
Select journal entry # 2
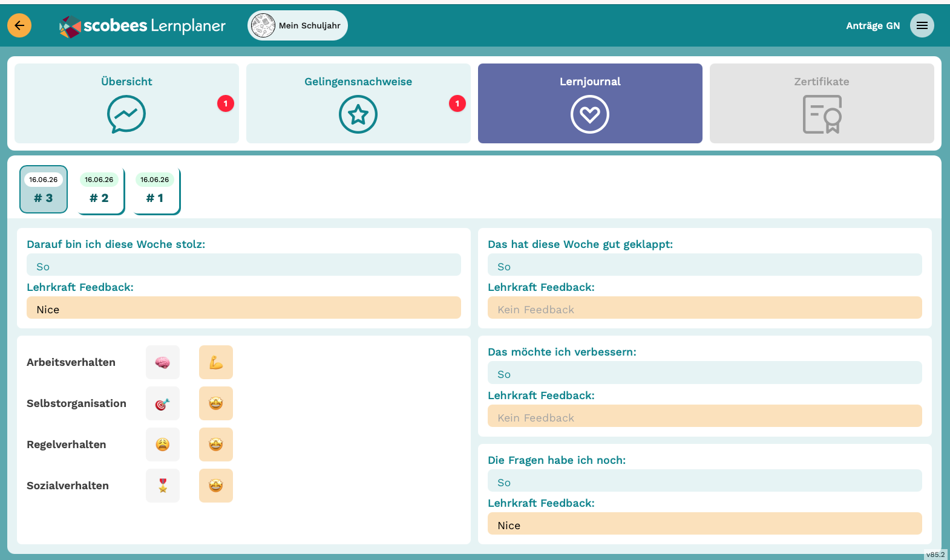[x=99, y=190]
